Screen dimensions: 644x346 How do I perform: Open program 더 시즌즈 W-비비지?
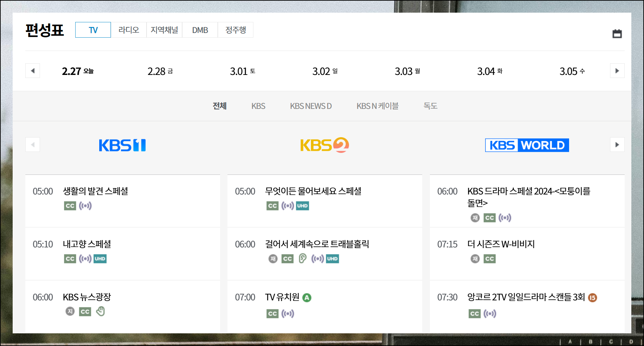click(501, 244)
